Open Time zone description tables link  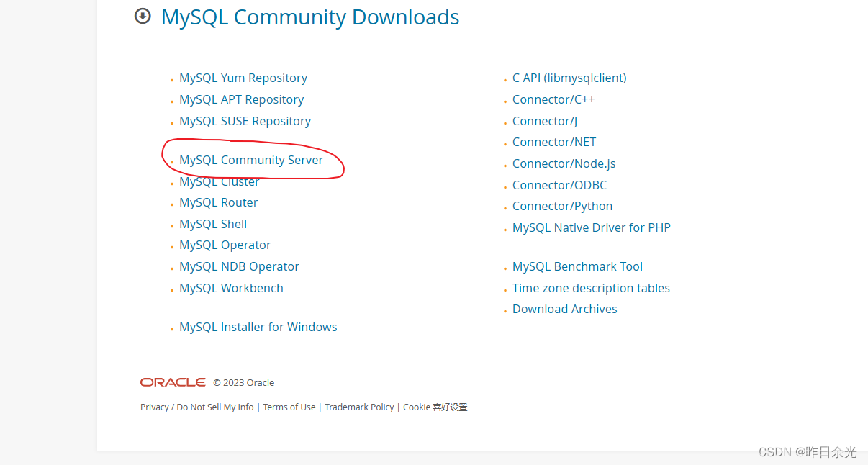click(591, 288)
